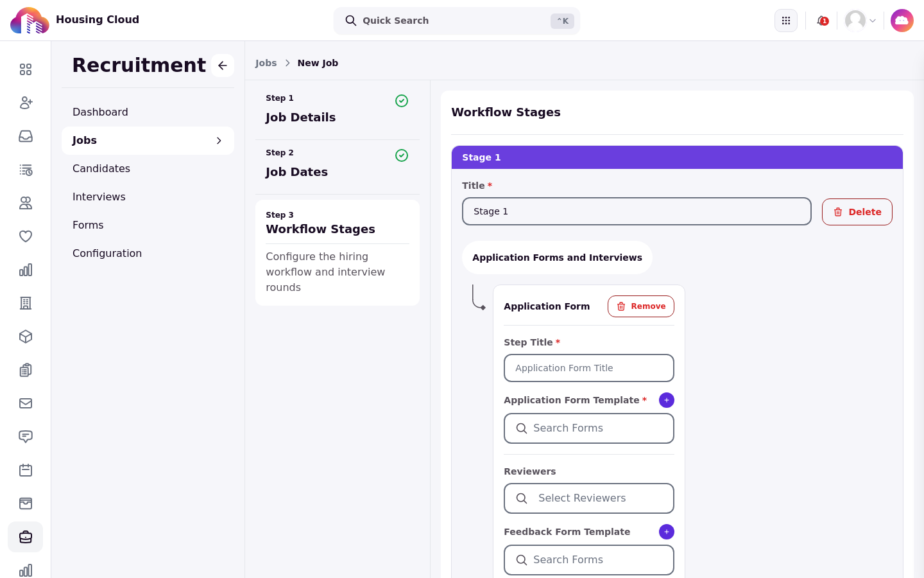Image resolution: width=924 pixels, height=578 pixels.
Task: Open the cube package icon in sidebar
Action: point(26,337)
